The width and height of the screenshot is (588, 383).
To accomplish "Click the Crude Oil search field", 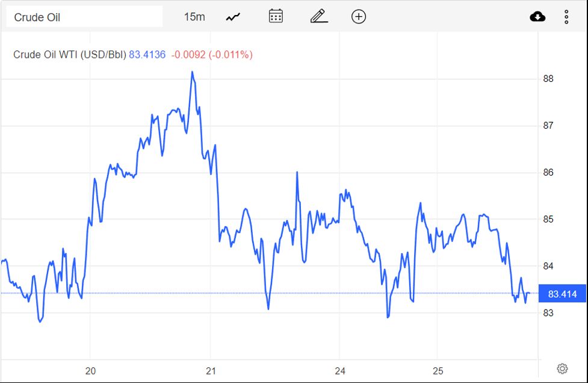I will pos(84,17).
